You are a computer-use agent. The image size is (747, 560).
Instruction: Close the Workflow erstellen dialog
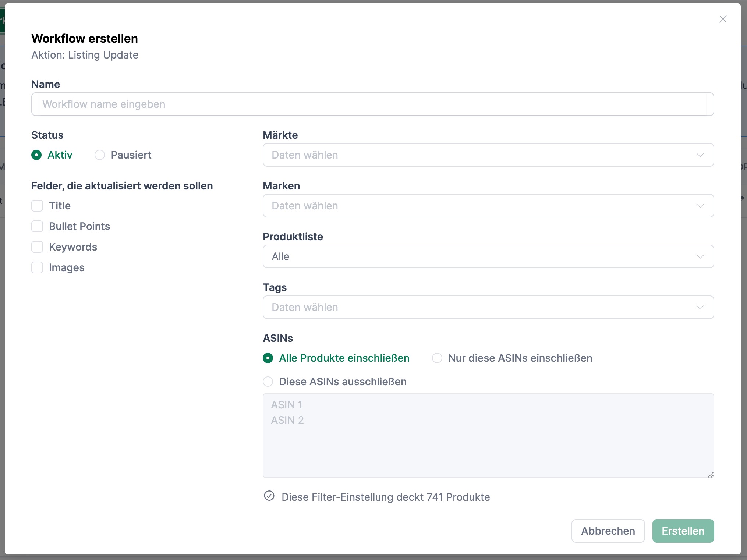(723, 19)
